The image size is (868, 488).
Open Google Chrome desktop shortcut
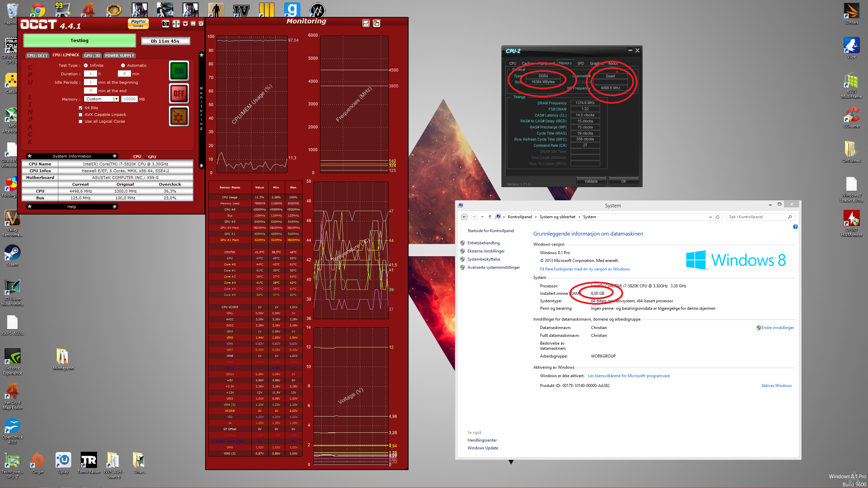pyautogui.click(x=38, y=11)
